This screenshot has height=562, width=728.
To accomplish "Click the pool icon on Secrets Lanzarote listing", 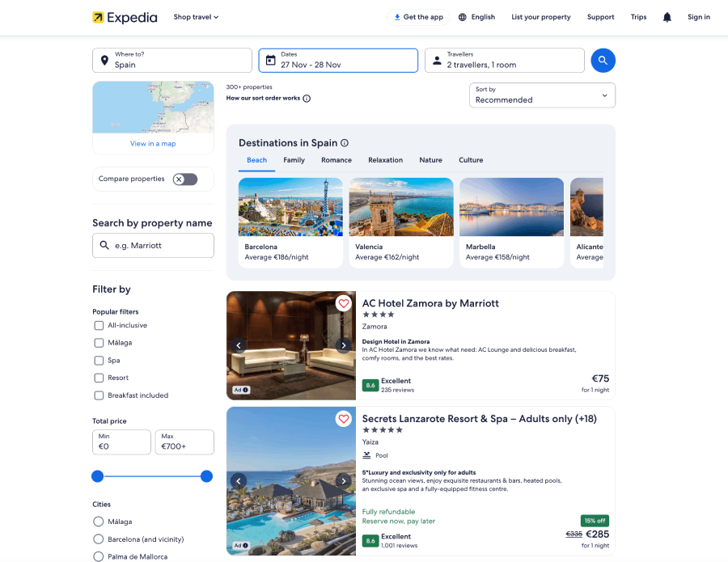I will [x=366, y=455].
